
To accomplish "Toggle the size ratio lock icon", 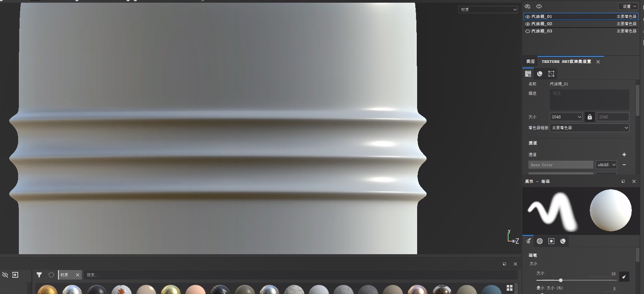I will pyautogui.click(x=590, y=117).
